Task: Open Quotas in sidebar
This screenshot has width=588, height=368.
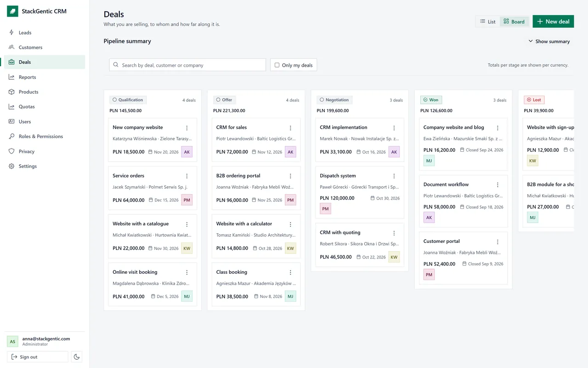Action: click(45, 107)
